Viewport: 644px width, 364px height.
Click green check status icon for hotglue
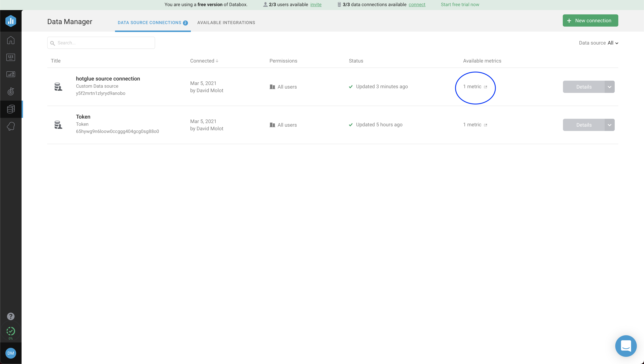click(351, 86)
